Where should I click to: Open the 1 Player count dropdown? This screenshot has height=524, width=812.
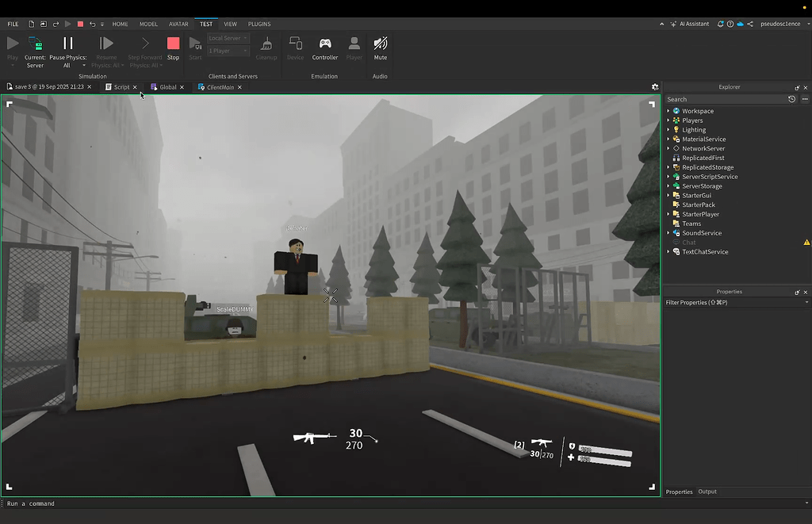click(x=227, y=50)
